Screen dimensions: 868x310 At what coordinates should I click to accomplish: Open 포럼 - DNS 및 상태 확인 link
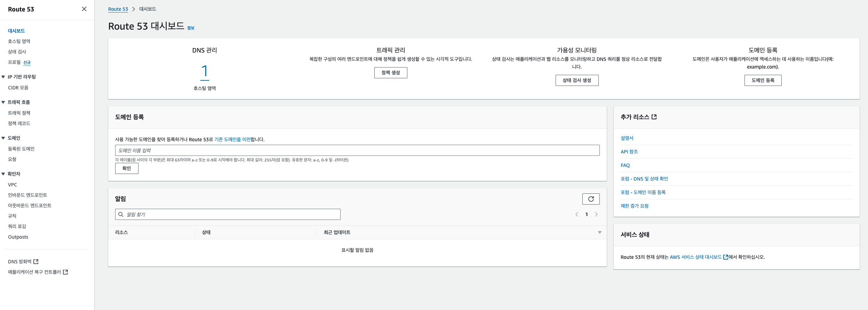[x=644, y=179]
